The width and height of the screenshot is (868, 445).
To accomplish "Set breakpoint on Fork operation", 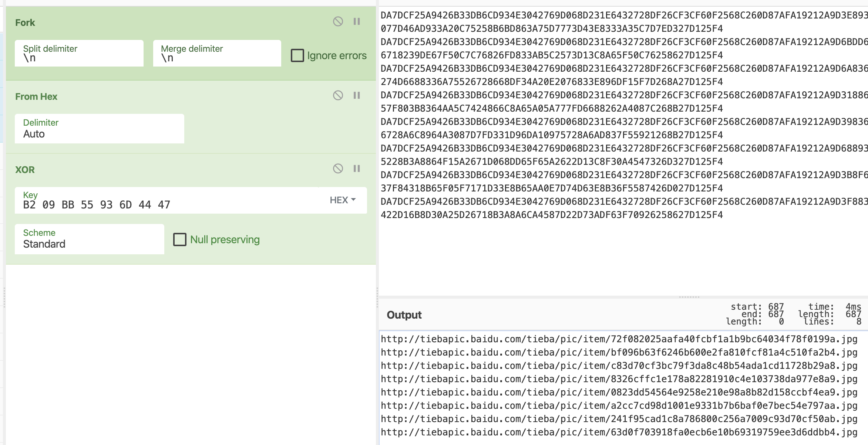I will [357, 21].
